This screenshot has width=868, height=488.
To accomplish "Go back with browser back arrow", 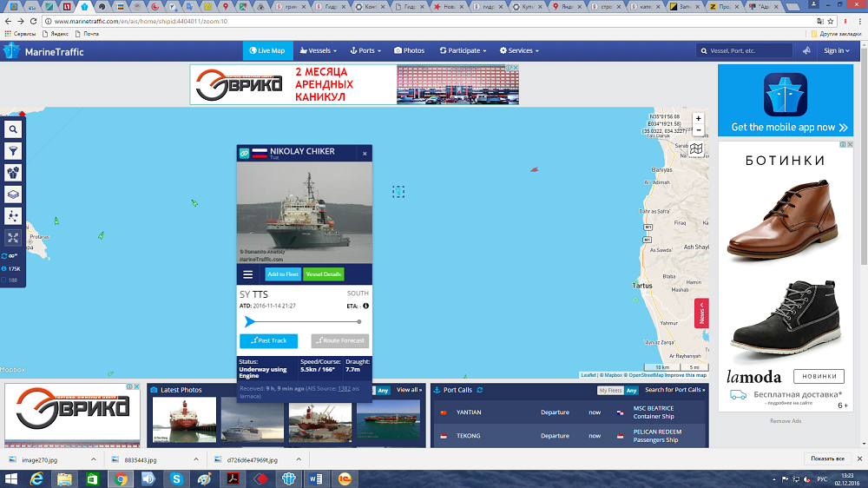I will coord(8,21).
